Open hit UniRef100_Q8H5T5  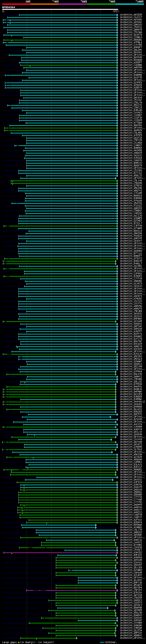131,30
